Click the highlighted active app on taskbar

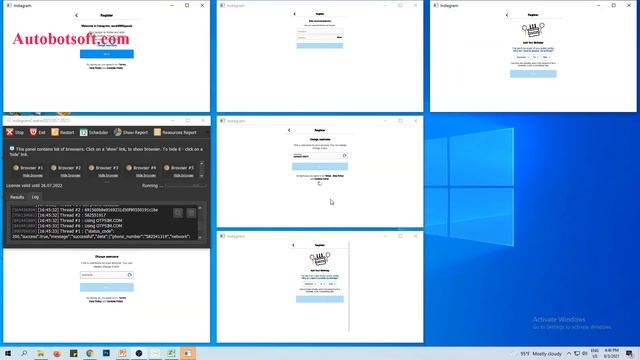[x=187, y=353]
